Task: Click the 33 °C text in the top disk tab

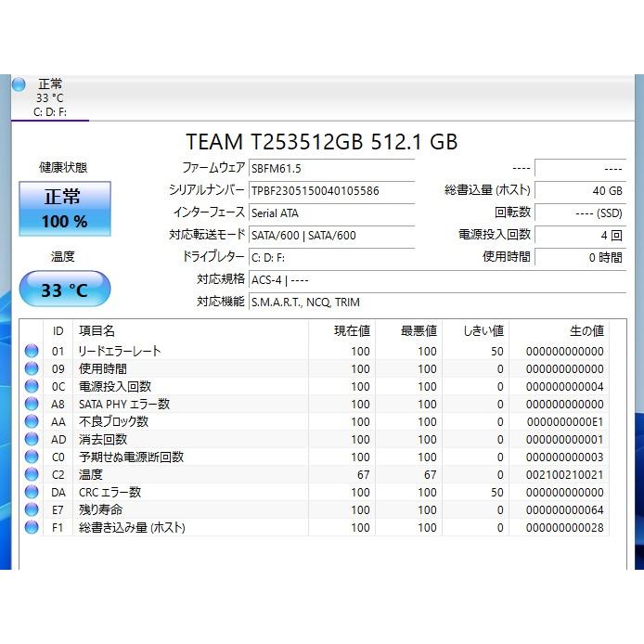Action: [50, 98]
